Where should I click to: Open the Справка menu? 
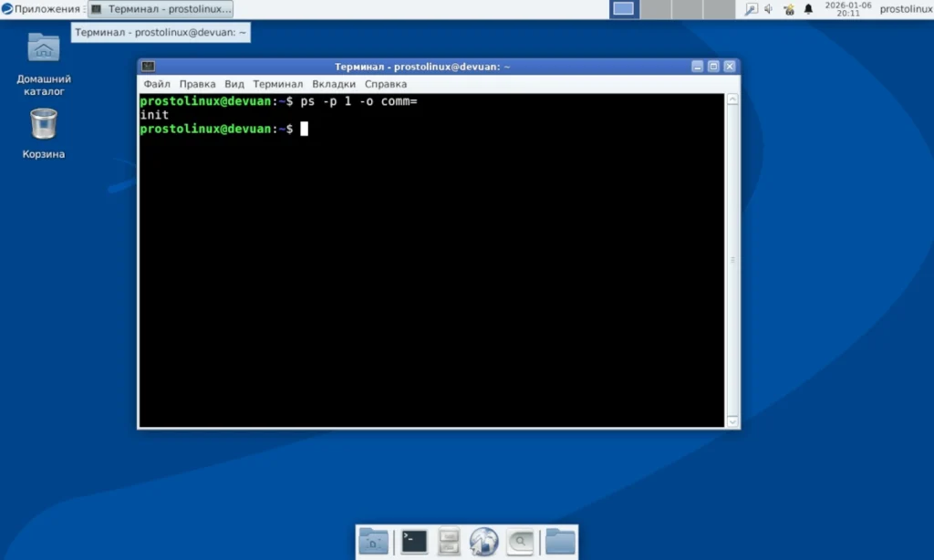coord(386,84)
